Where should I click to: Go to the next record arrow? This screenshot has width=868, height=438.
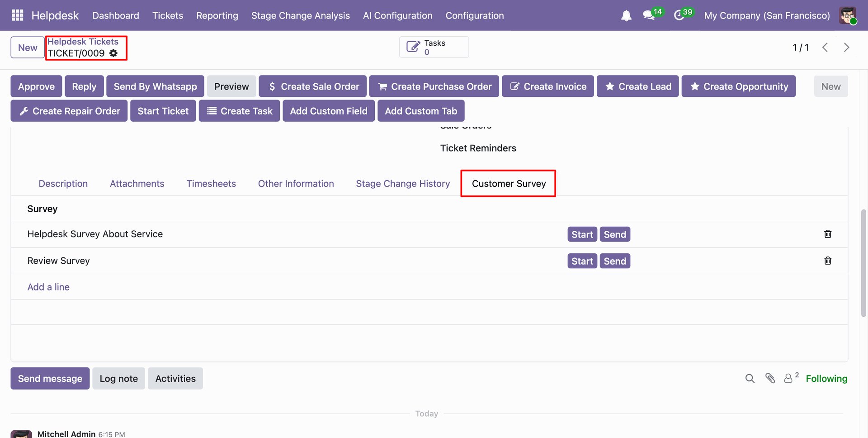846,48
